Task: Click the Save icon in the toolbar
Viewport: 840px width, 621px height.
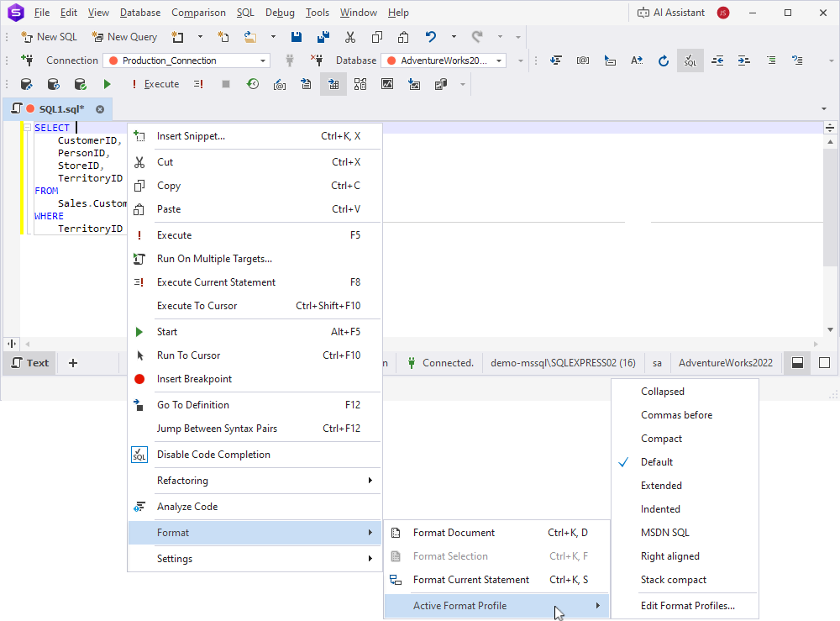Action: pyautogui.click(x=297, y=37)
